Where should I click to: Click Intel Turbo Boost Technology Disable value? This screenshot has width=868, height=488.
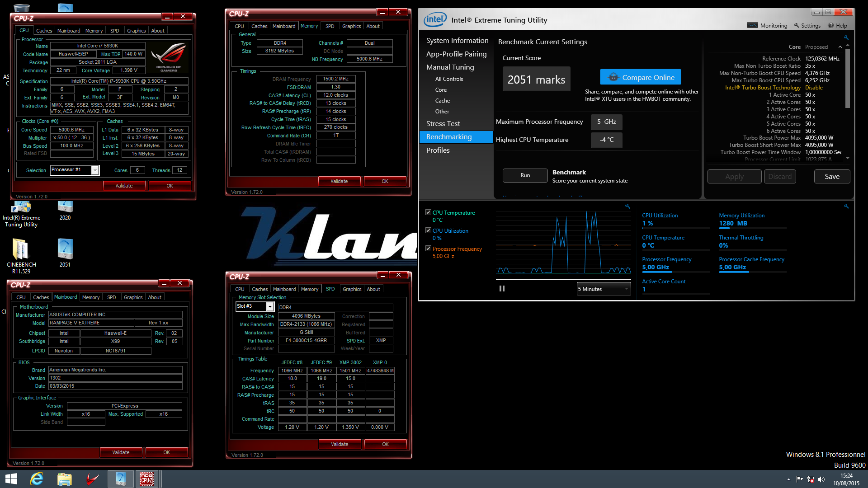coord(814,88)
